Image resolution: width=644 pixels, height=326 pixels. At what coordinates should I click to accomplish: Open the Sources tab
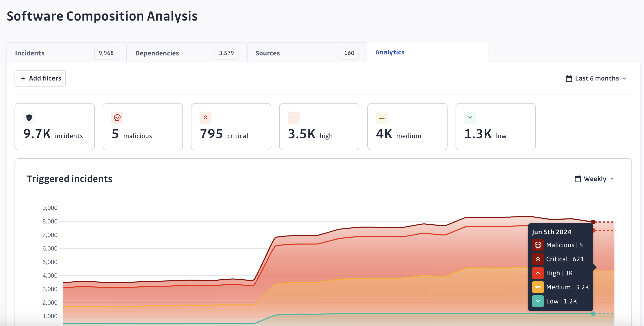[x=307, y=53]
